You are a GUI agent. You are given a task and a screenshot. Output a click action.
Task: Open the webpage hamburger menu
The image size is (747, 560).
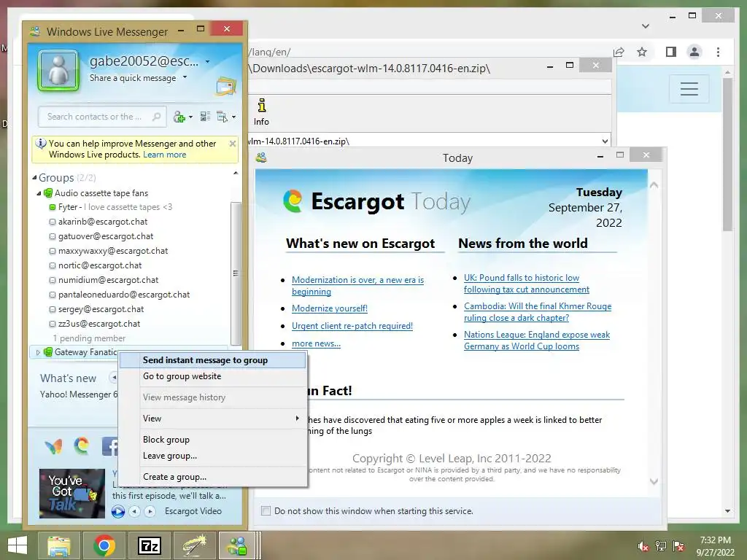pos(689,88)
